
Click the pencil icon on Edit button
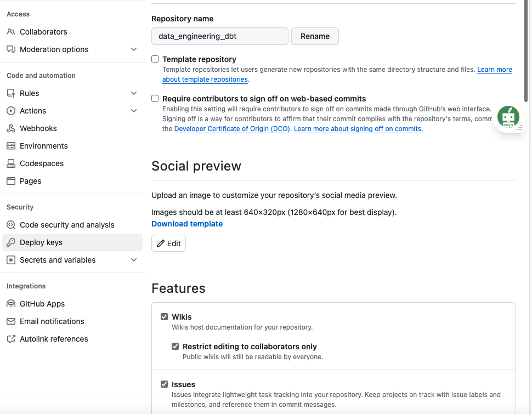pyautogui.click(x=161, y=243)
